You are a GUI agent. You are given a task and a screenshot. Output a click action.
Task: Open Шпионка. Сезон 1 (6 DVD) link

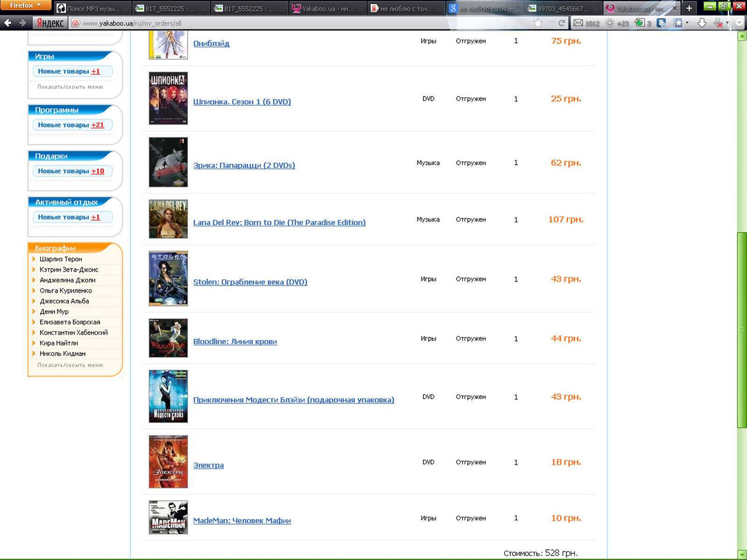coord(242,102)
